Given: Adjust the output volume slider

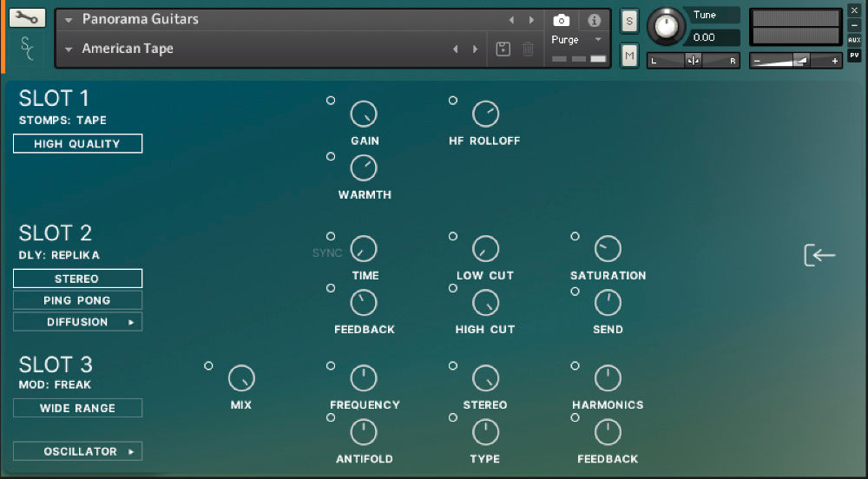Looking at the screenshot, I should (x=796, y=61).
